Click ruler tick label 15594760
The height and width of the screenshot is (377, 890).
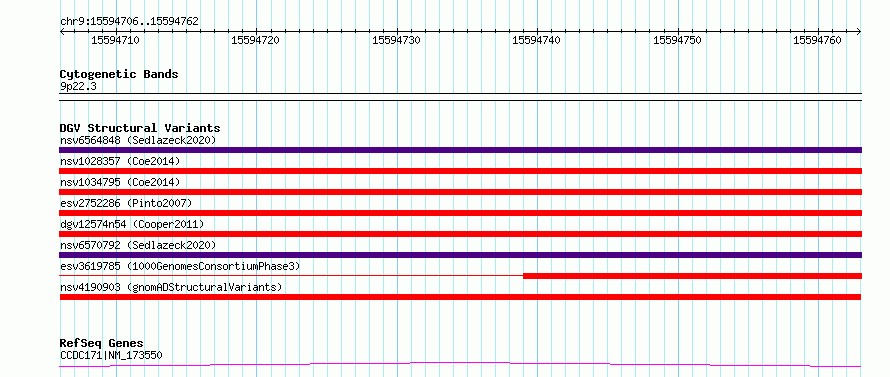[817, 40]
